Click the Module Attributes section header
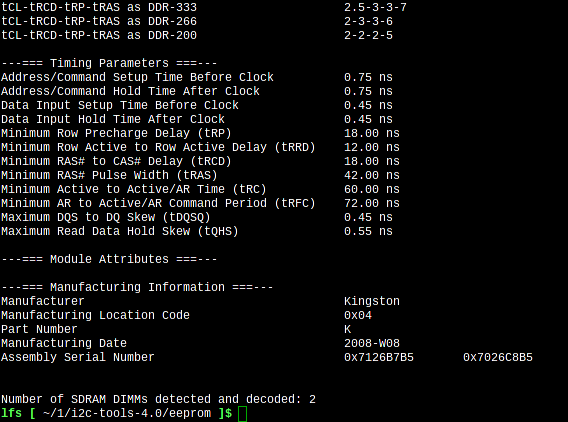Screen dimensions: 568x422 click(x=109, y=259)
